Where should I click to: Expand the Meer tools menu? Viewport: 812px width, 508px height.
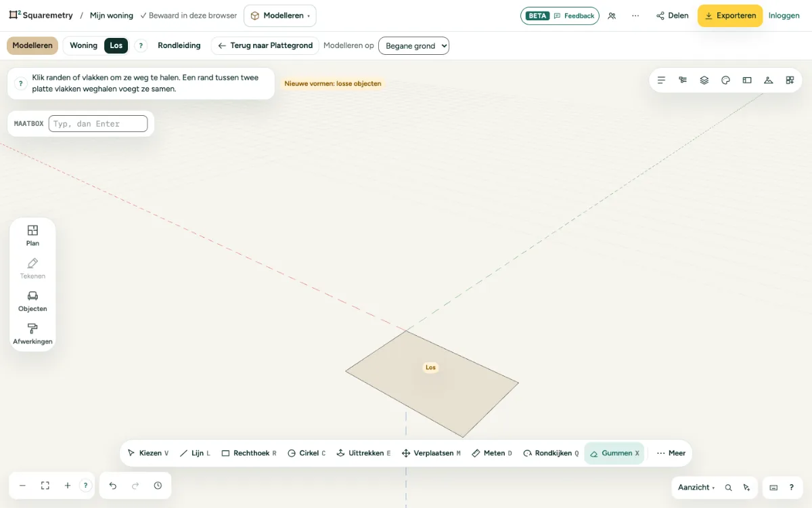point(671,453)
